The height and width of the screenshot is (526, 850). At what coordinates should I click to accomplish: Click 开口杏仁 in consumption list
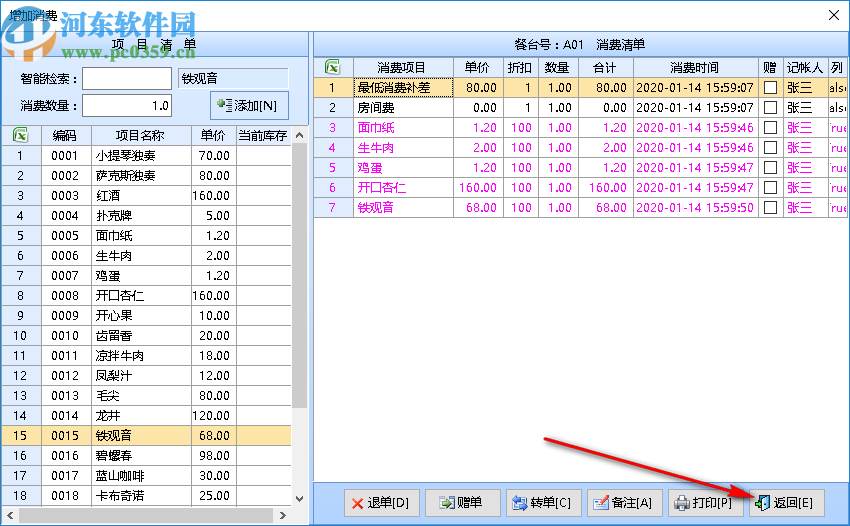click(403, 188)
